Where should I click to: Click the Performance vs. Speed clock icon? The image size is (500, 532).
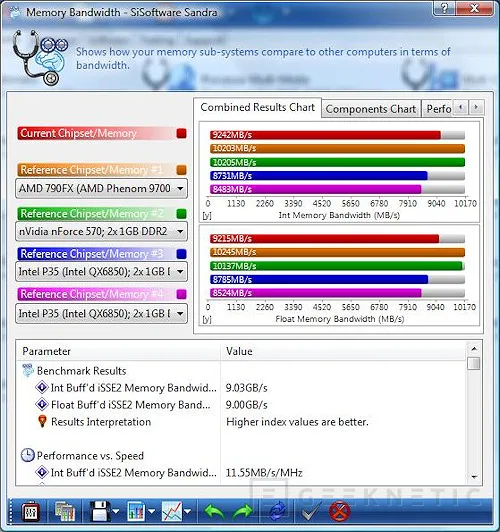pos(27,455)
